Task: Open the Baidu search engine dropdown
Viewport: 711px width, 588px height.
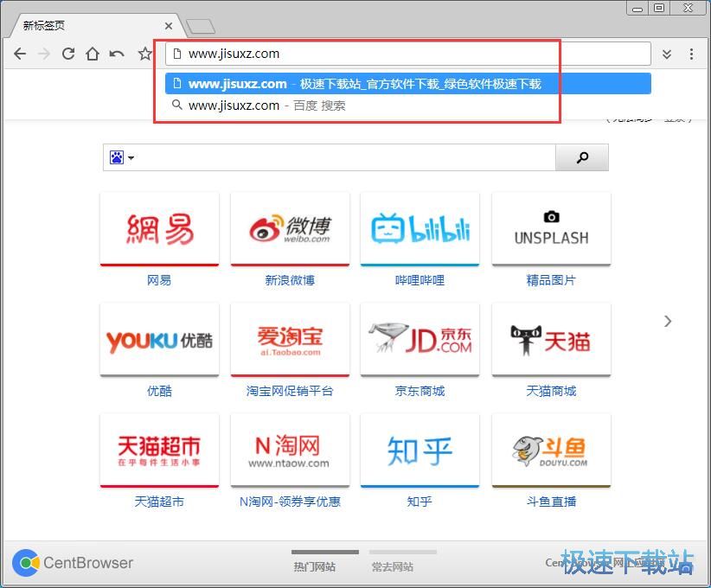Action: pyautogui.click(x=121, y=157)
